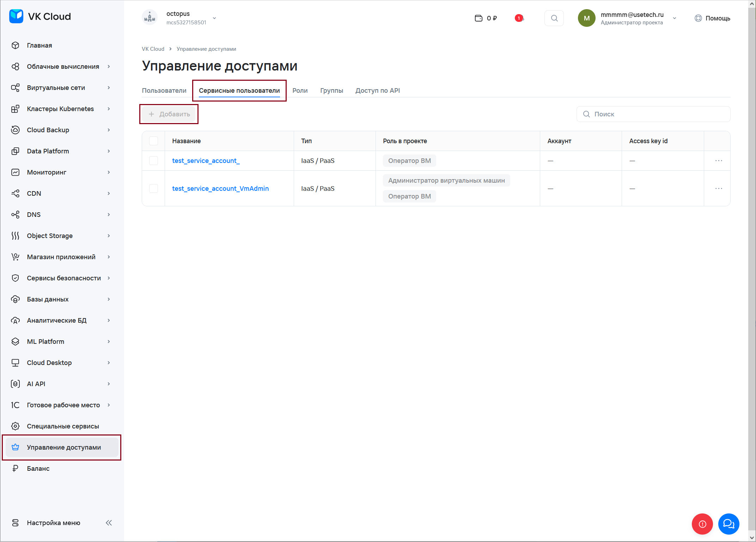Click the Название column header

187,141
